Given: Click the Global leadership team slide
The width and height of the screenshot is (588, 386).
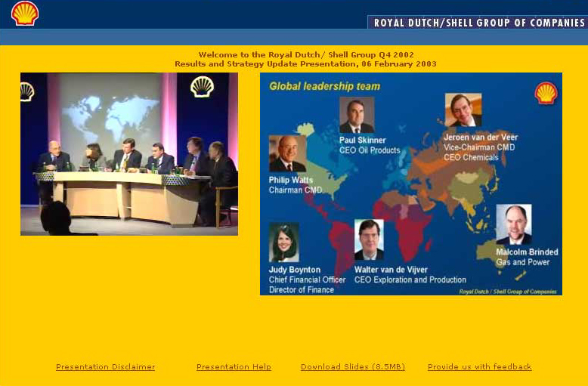Looking at the screenshot, I should [411, 184].
